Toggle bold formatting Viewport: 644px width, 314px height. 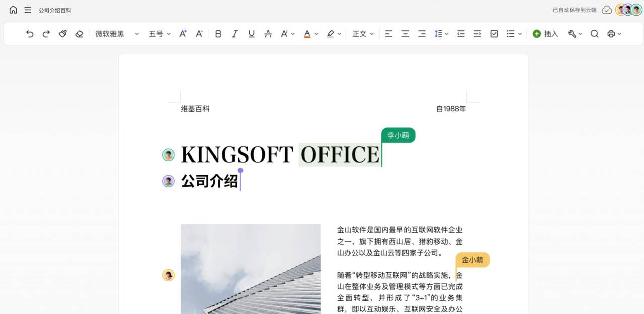click(x=218, y=33)
